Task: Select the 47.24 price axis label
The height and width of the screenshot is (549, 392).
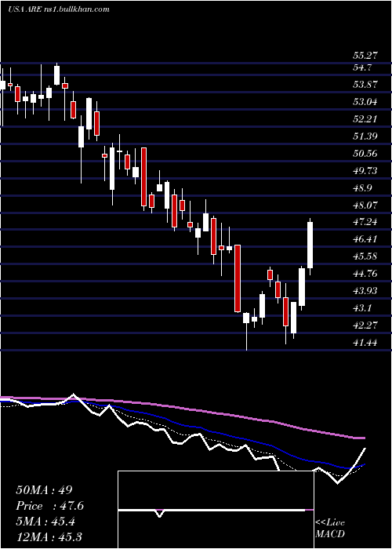Action: 365,222
